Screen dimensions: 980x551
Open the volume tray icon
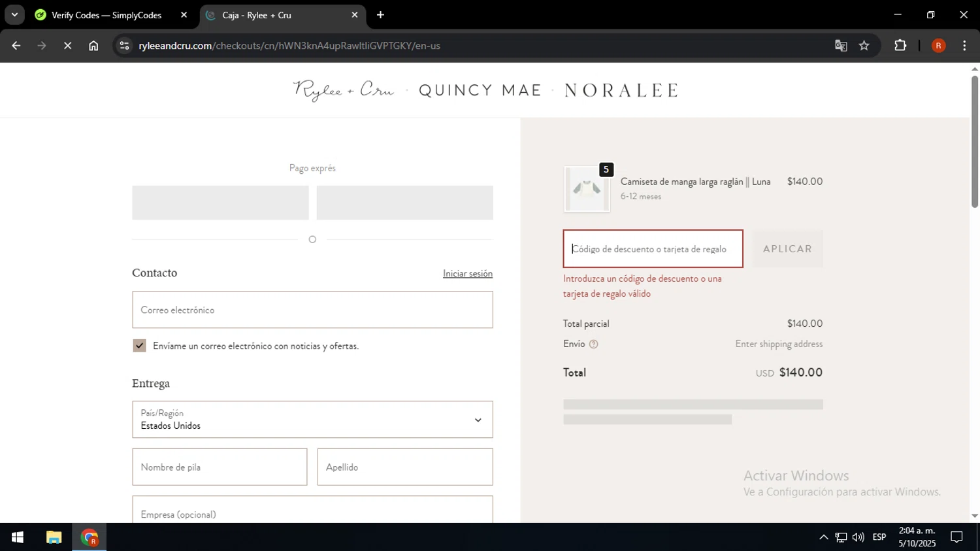(858, 537)
